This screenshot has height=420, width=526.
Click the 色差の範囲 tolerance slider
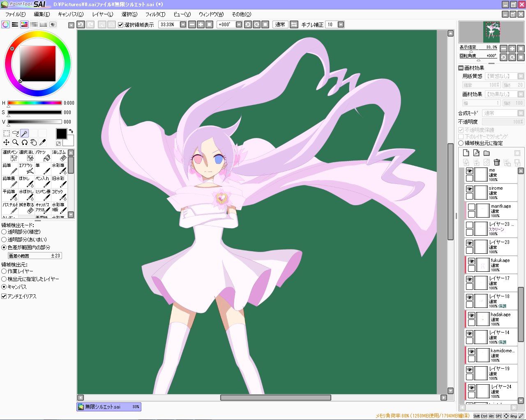[35, 255]
